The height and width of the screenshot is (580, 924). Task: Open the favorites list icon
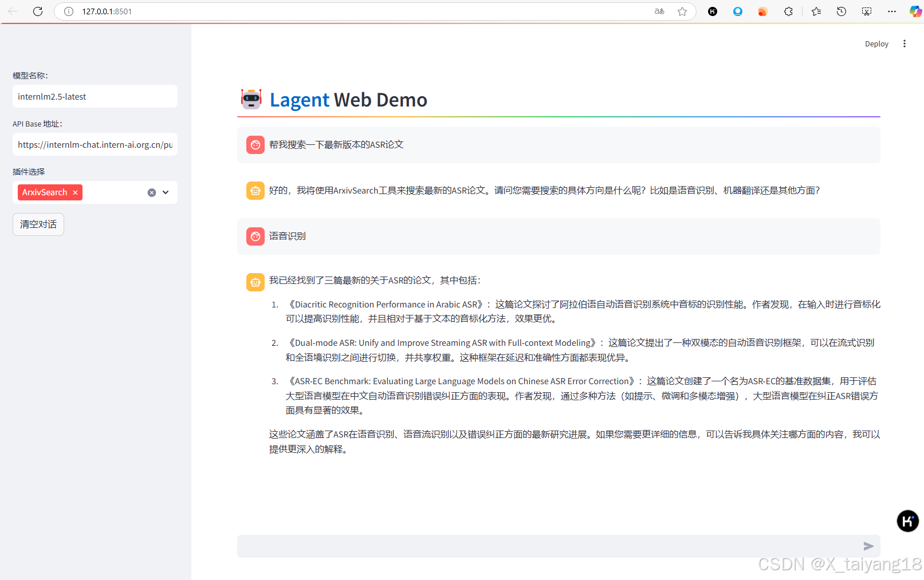[816, 11]
